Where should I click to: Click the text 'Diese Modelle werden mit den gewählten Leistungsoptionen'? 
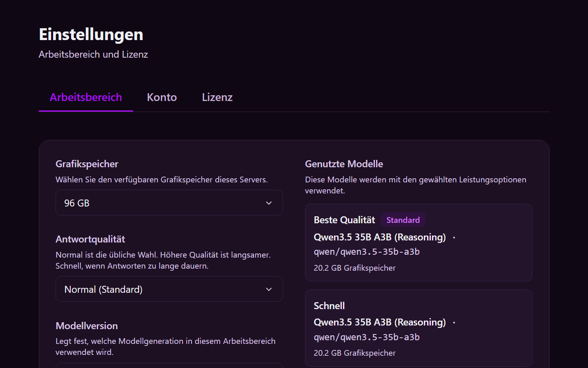coord(416,185)
